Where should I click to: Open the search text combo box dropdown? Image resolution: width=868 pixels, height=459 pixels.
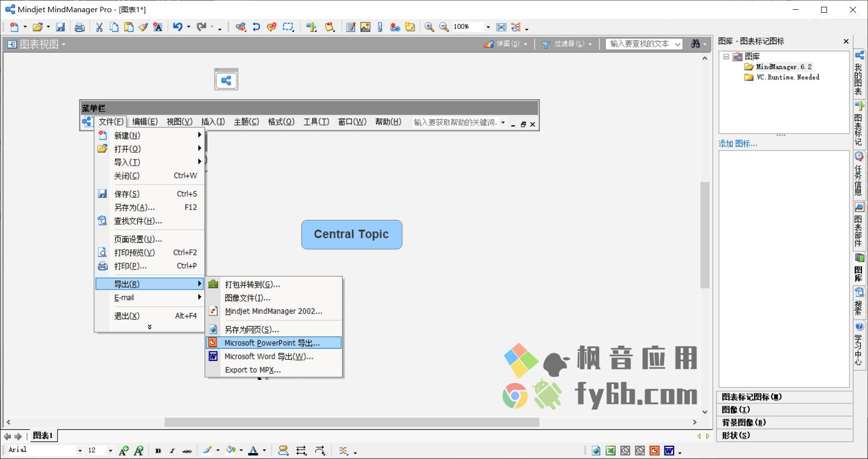(678, 44)
